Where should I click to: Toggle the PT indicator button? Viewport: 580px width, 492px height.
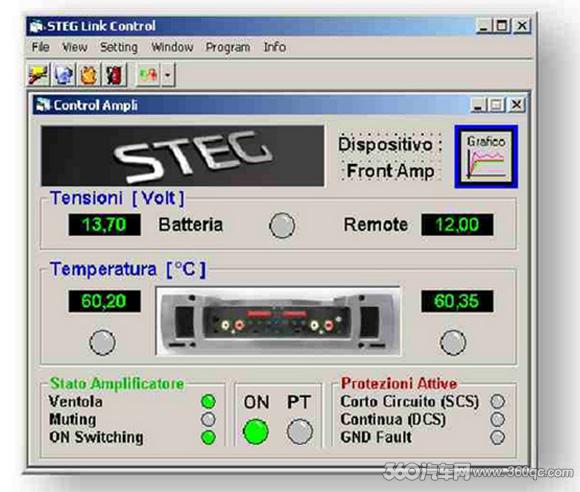300,431
